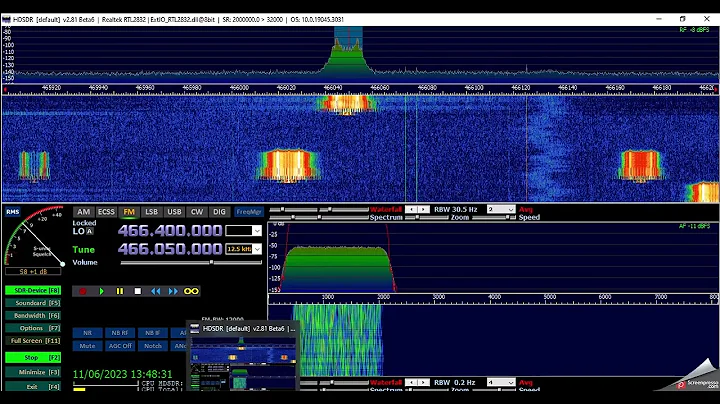Image resolution: width=720 pixels, height=404 pixels.
Task: Click the upper RF Waterfall label
Action: [386, 209]
